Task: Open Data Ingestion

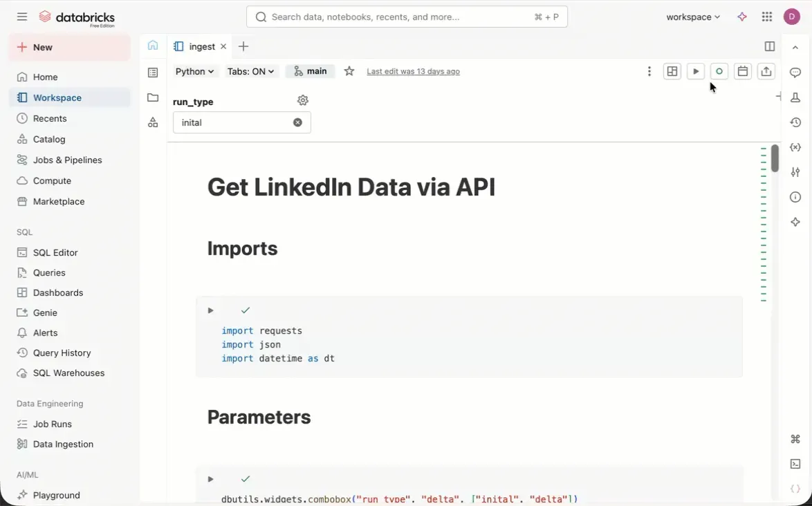Action: [70, 444]
